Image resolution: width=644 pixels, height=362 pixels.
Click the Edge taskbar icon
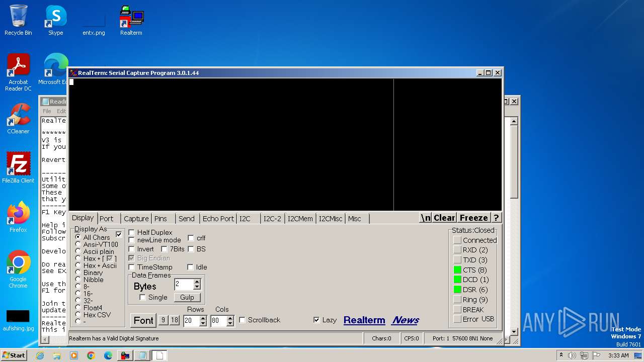click(108, 355)
